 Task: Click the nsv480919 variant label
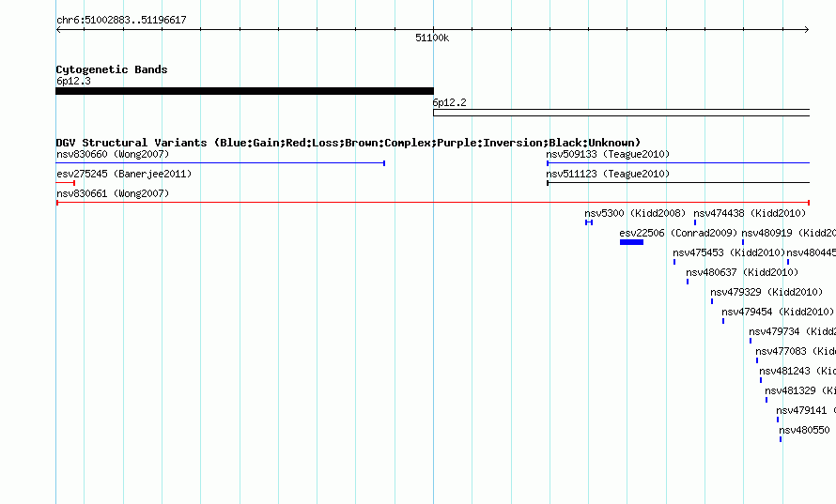tap(788, 234)
